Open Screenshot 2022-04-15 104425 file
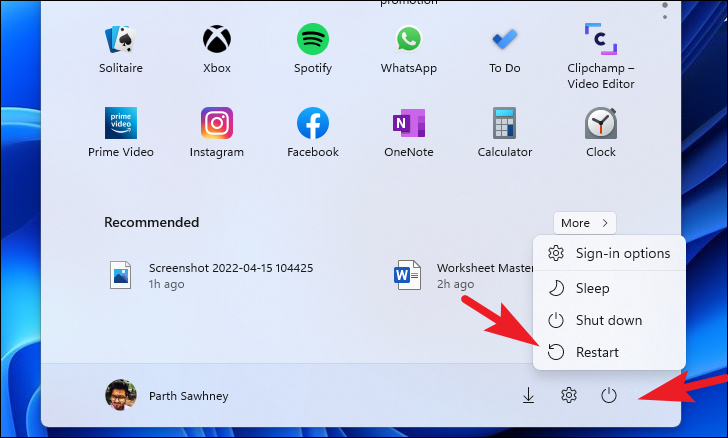The width and height of the screenshot is (728, 438). [211, 275]
